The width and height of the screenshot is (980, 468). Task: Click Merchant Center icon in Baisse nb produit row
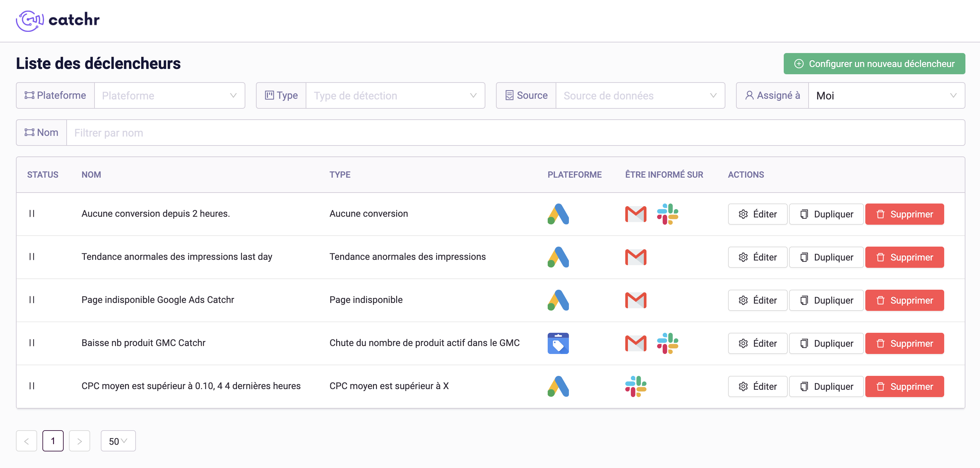[558, 343]
